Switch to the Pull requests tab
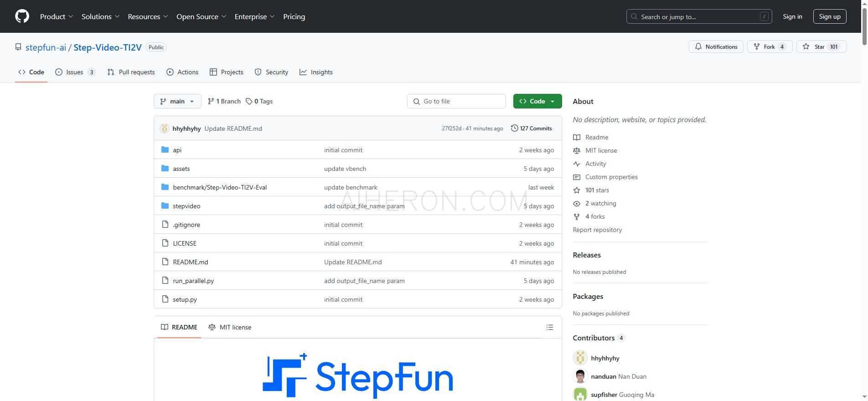This screenshot has width=868, height=401. pos(131,72)
